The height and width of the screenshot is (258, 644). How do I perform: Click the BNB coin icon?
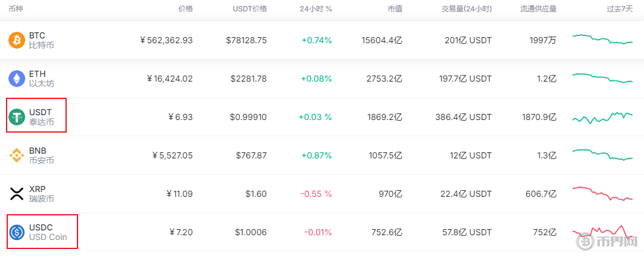coord(16,155)
